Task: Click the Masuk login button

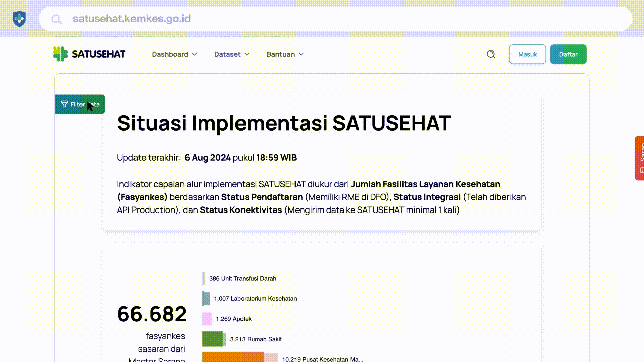Action: (x=527, y=54)
